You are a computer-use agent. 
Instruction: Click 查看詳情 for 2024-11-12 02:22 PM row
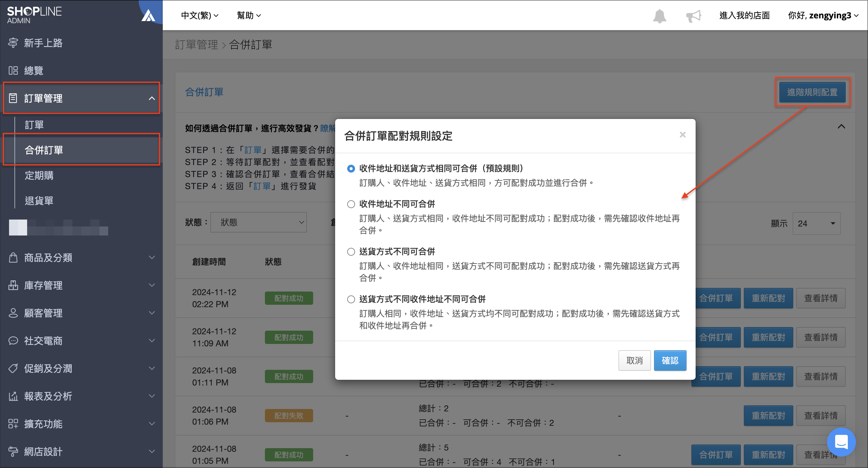click(x=821, y=298)
